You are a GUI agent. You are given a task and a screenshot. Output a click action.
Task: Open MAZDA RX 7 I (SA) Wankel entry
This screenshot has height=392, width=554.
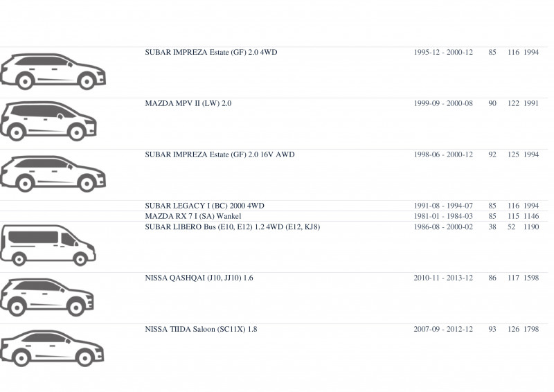193,216
